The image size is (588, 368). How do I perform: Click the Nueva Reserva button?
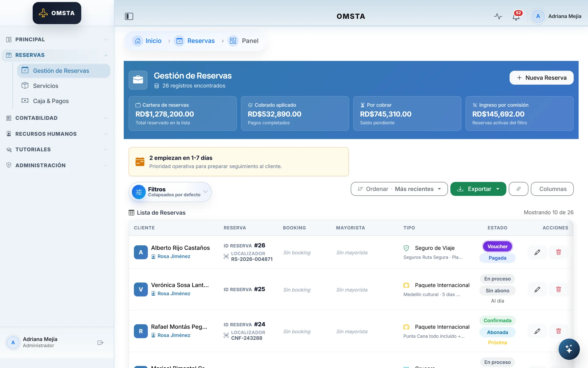pyautogui.click(x=541, y=78)
